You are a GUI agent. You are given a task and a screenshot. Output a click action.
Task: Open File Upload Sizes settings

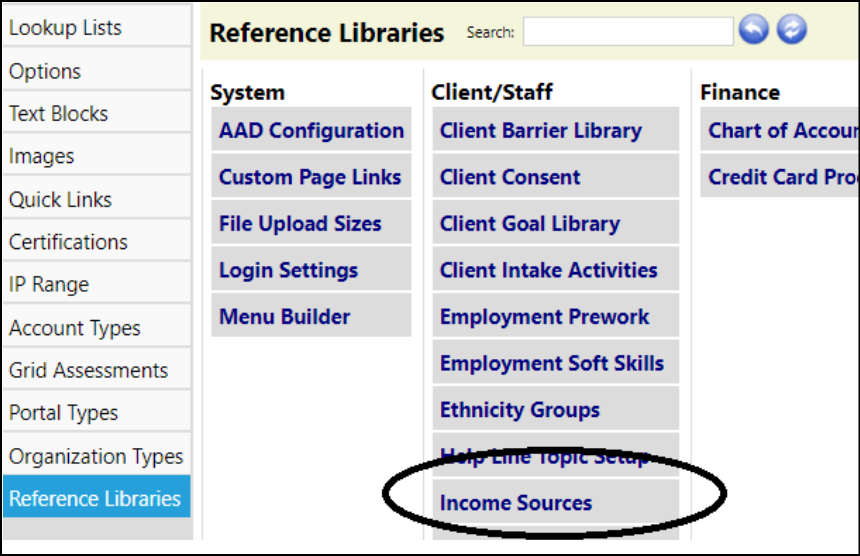pyautogui.click(x=312, y=223)
